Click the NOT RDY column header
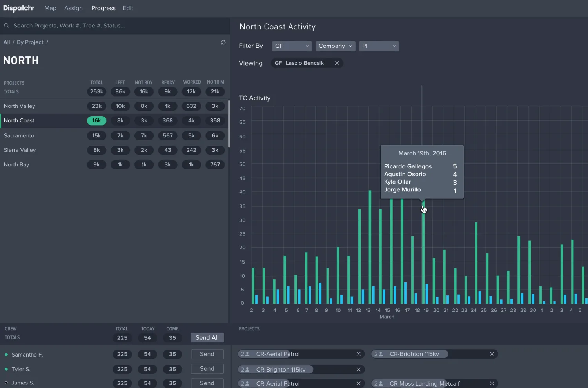This screenshot has height=388, width=588. 144,82
